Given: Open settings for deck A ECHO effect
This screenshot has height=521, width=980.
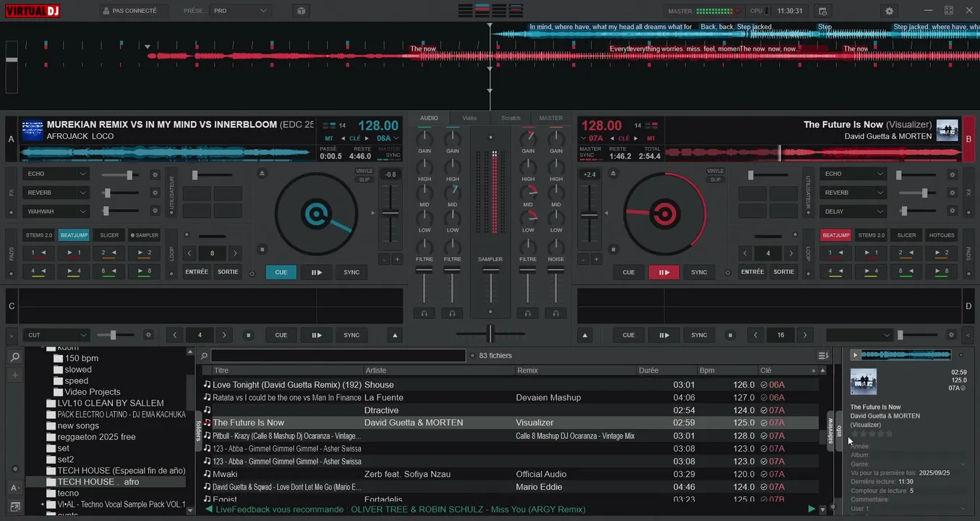Looking at the screenshot, I should point(155,174).
